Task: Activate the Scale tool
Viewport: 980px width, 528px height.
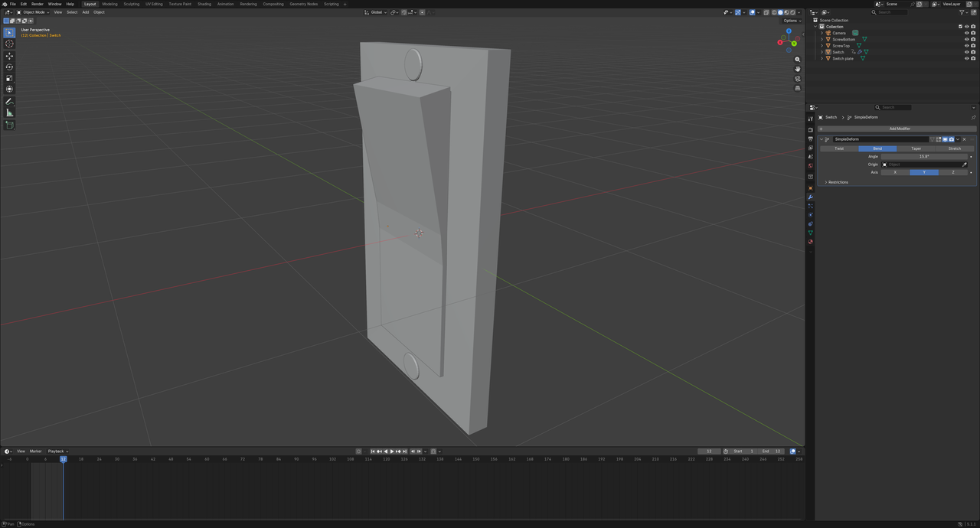Action: (x=9, y=78)
